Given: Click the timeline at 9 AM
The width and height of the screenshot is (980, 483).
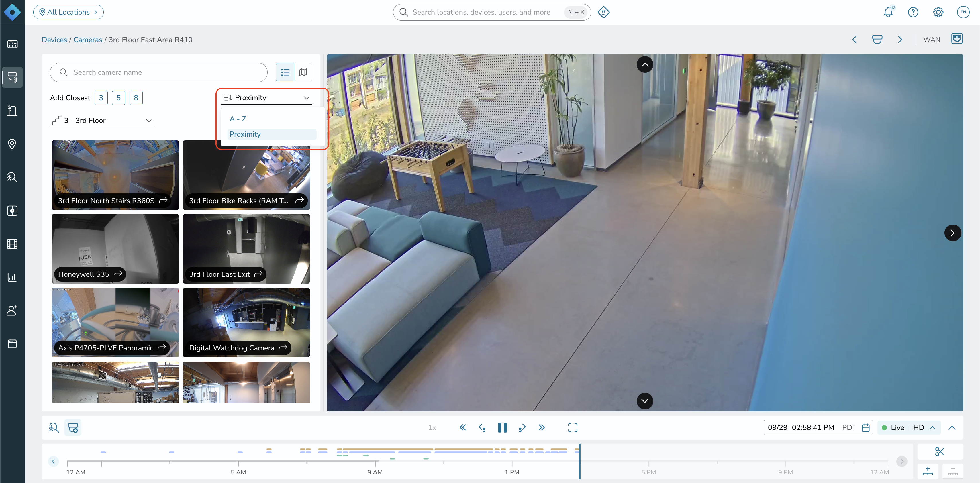Looking at the screenshot, I should click(375, 462).
